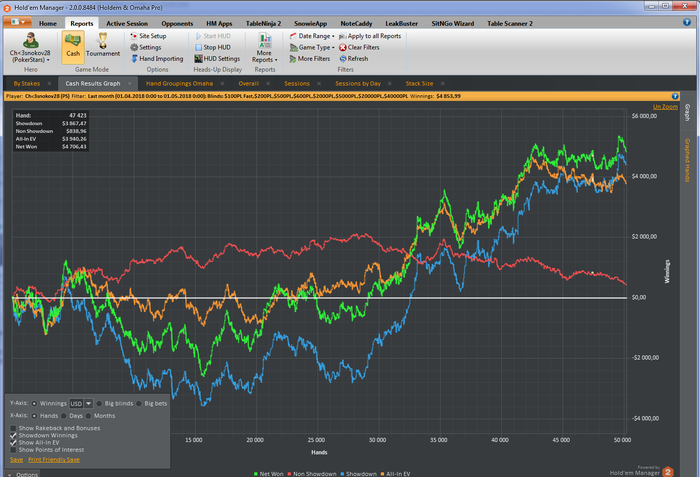Uncheck Show All-In EV checkbox
This screenshot has height=477, width=700.
click(13, 443)
